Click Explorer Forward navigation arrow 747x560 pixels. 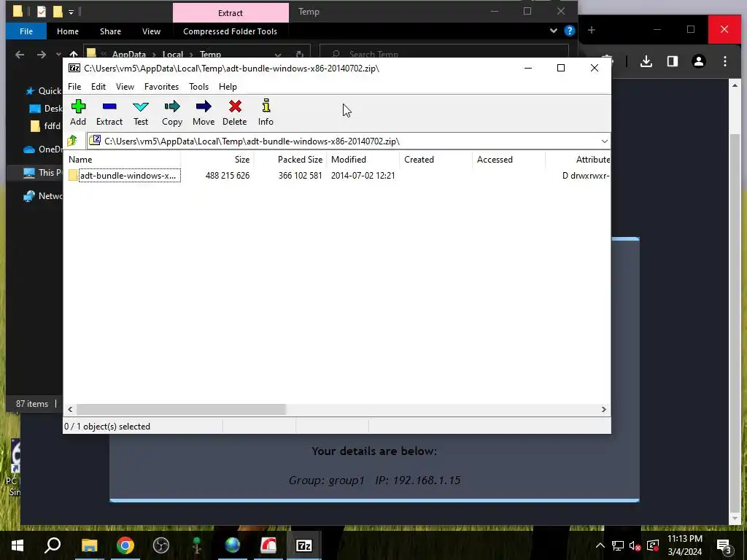point(42,55)
